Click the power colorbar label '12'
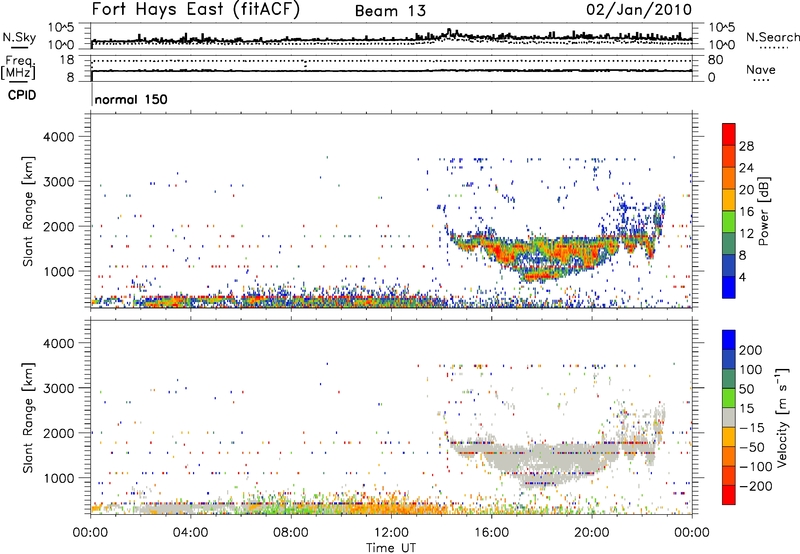This screenshot has width=800, height=554. 746,234
